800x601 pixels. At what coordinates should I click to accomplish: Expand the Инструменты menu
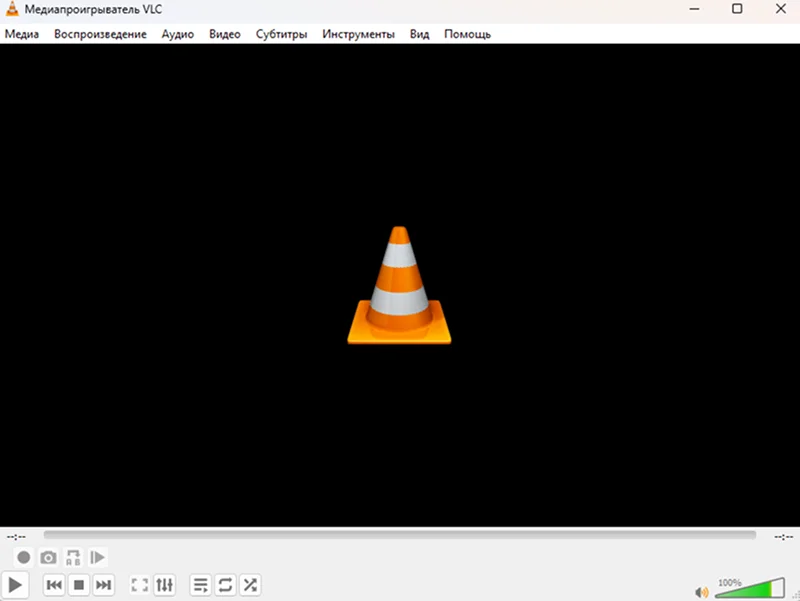(x=358, y=34)
